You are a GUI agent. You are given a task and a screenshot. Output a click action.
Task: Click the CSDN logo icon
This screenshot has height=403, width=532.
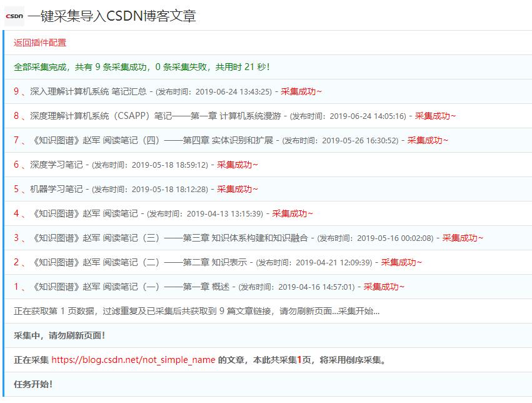click(x=14, y=16)
